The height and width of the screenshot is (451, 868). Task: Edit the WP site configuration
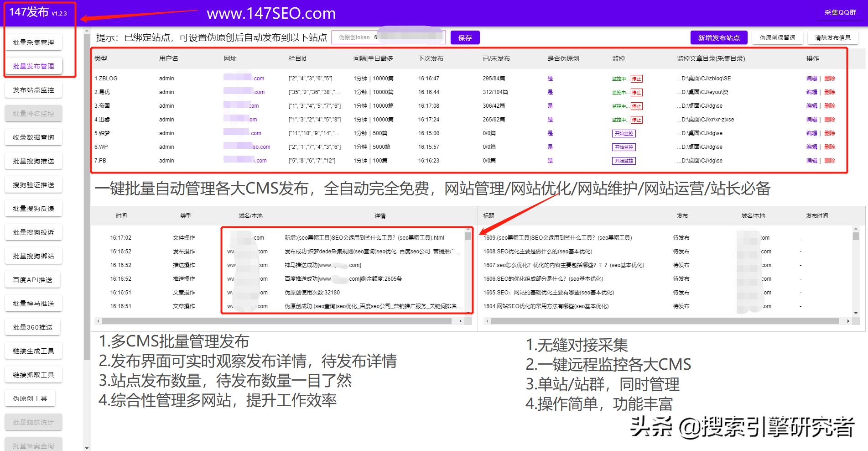[x=812, y=147]
